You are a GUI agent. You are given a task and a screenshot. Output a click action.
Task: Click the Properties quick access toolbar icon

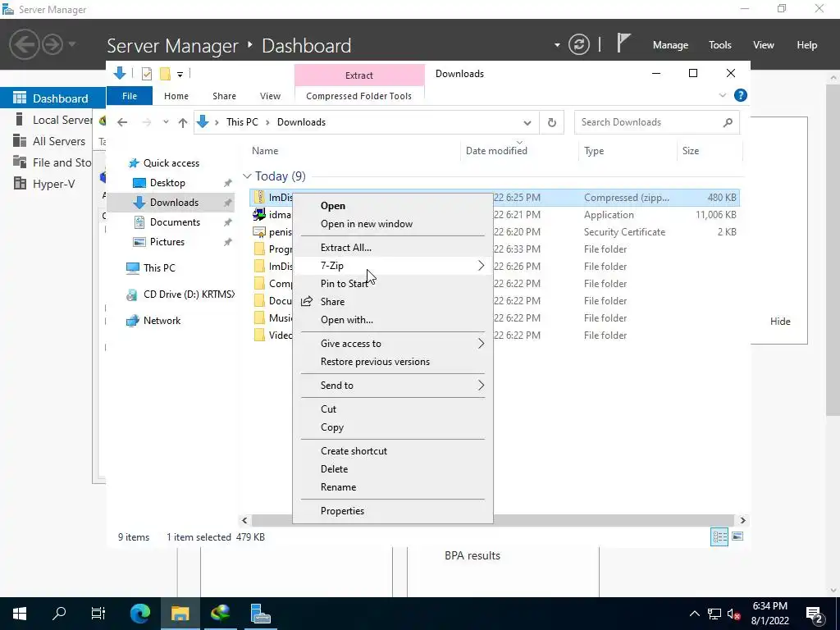point(146,73)
